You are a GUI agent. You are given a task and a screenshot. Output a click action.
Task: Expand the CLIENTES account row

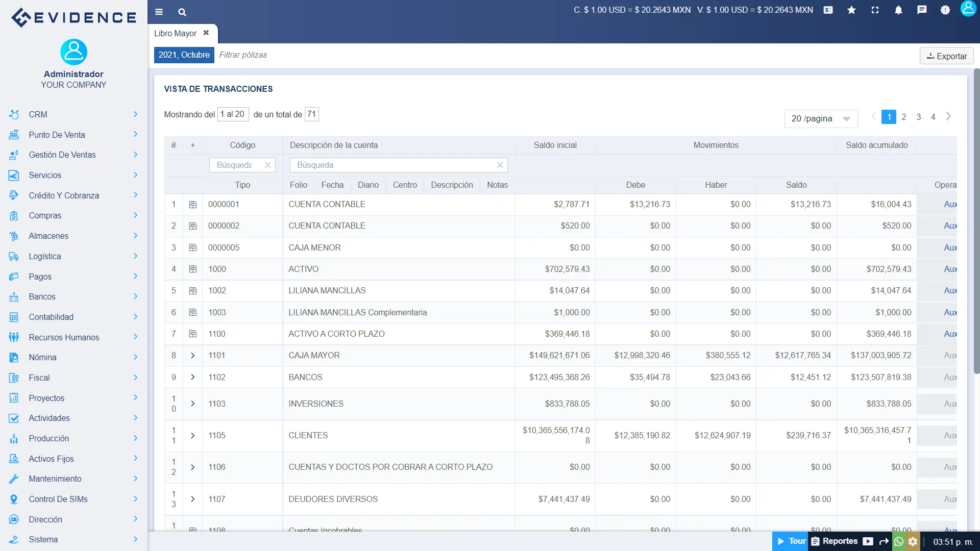click(193, 435)
